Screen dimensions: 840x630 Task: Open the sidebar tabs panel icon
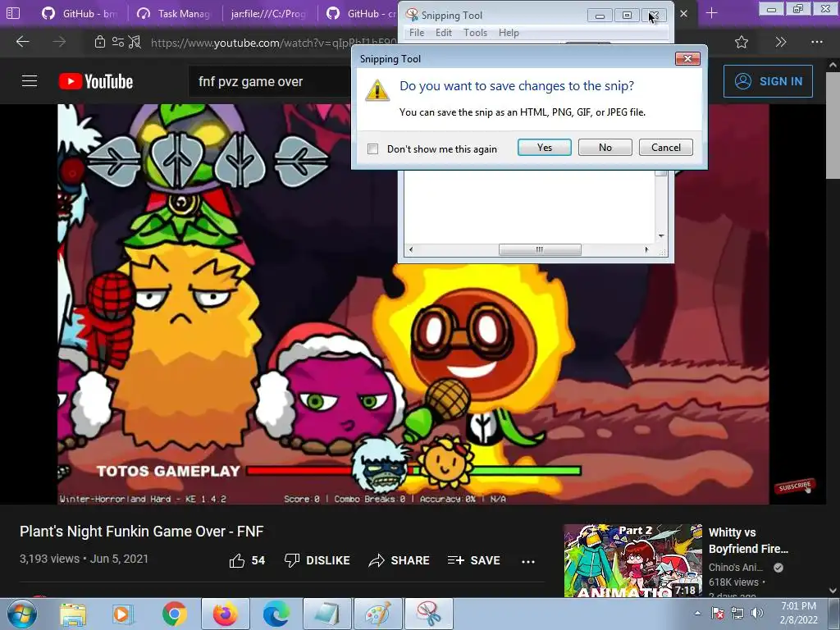click(x=13, y=13)
